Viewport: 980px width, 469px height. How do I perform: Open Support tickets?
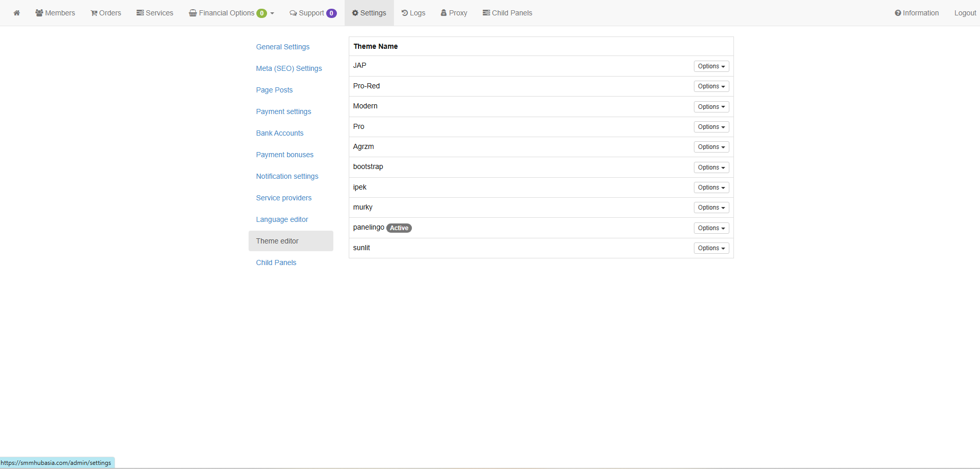(313, 13)
